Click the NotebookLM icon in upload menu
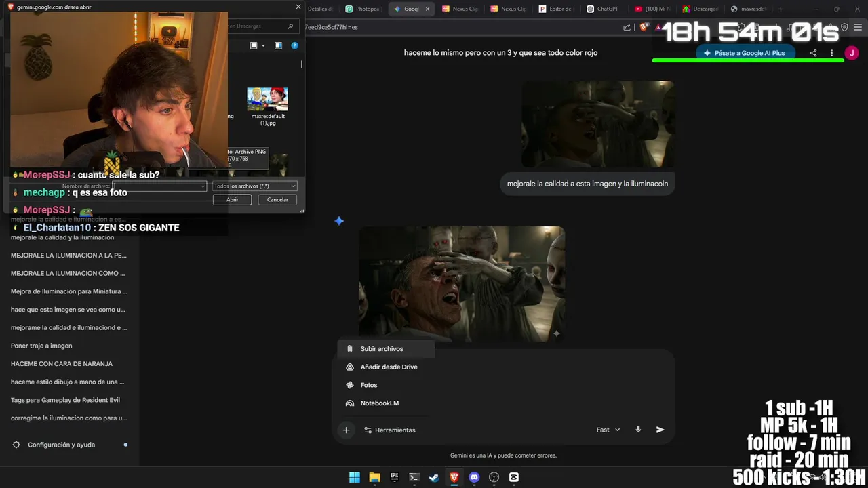The image size is (868, 488). [x=350, y=403]
